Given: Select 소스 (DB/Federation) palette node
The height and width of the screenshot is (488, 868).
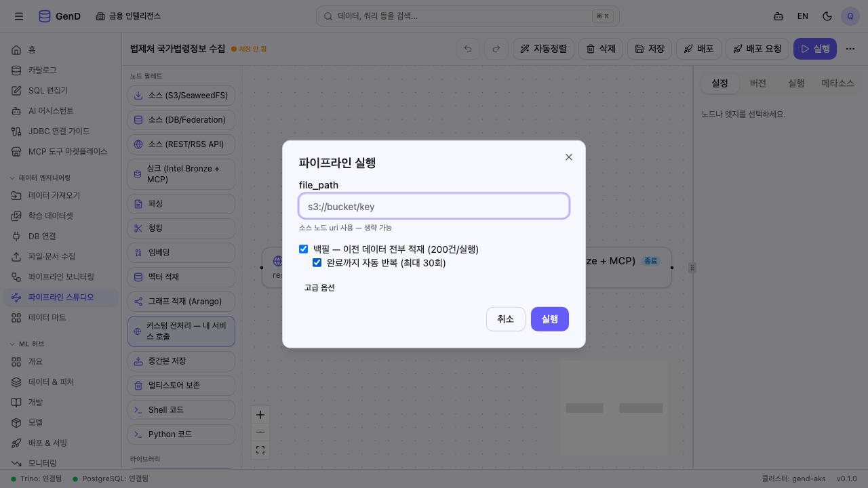Looking at the screenshot, I should [181, 120].
